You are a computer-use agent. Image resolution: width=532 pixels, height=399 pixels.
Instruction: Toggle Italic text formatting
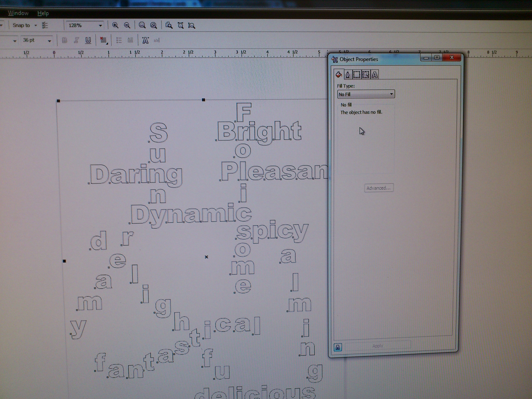pyautogui.click(x=76, y=40)
